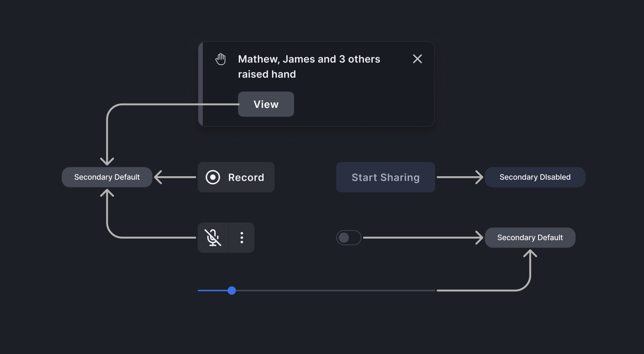
Task: Dismiss the raised hand notification
Action: click(x=417, y=59)
